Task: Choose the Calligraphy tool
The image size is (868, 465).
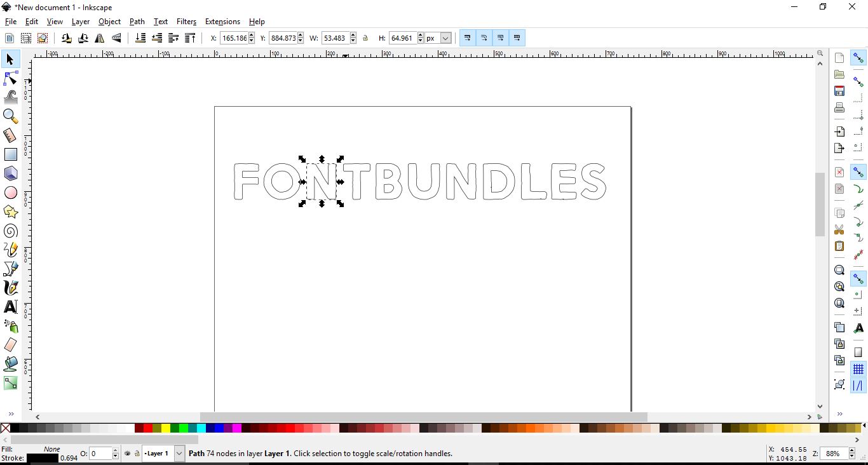Action: [x=10, y=288]
